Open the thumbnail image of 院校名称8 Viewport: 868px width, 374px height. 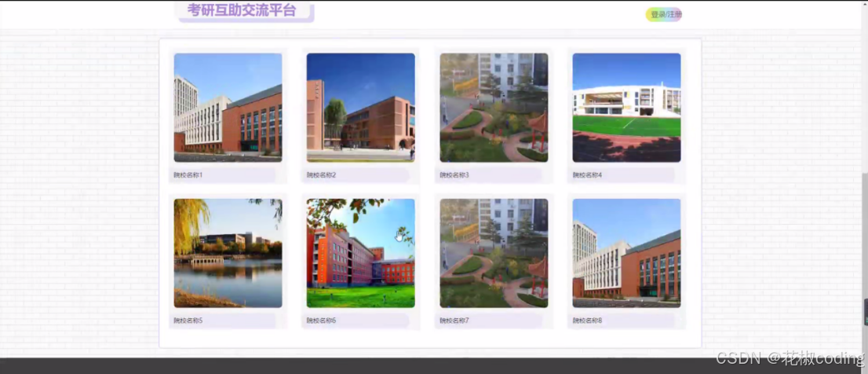[x=626, y=253]
